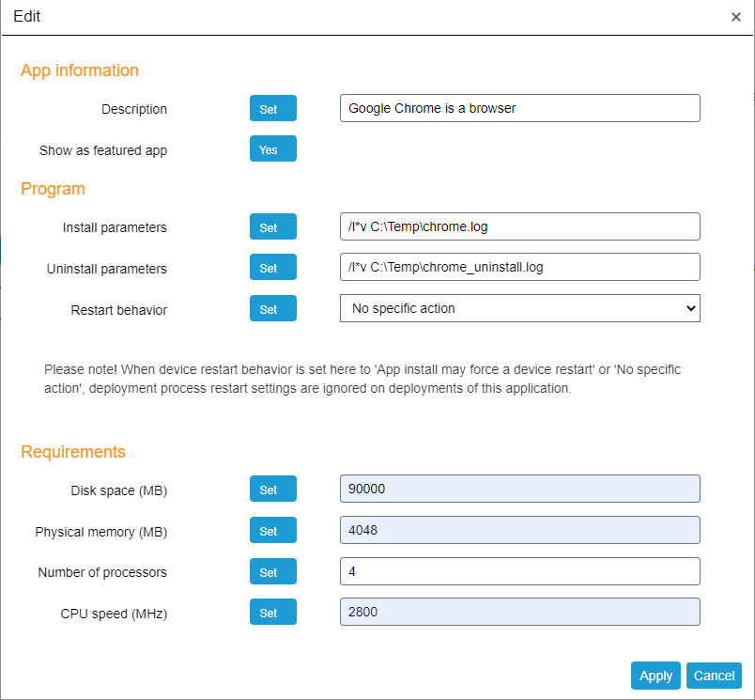
Task: Toggle Set button for Physical memory
Action: (x=272, y=531)
